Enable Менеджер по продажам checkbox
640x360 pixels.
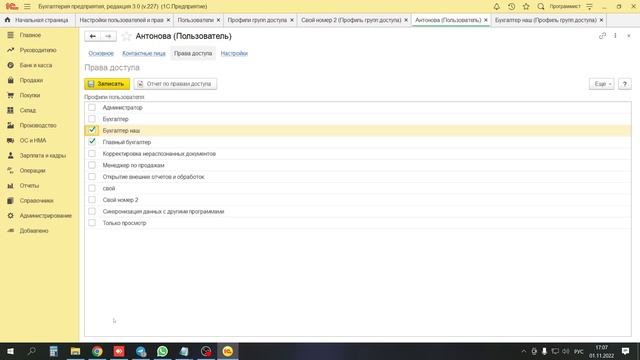(92, 165)
